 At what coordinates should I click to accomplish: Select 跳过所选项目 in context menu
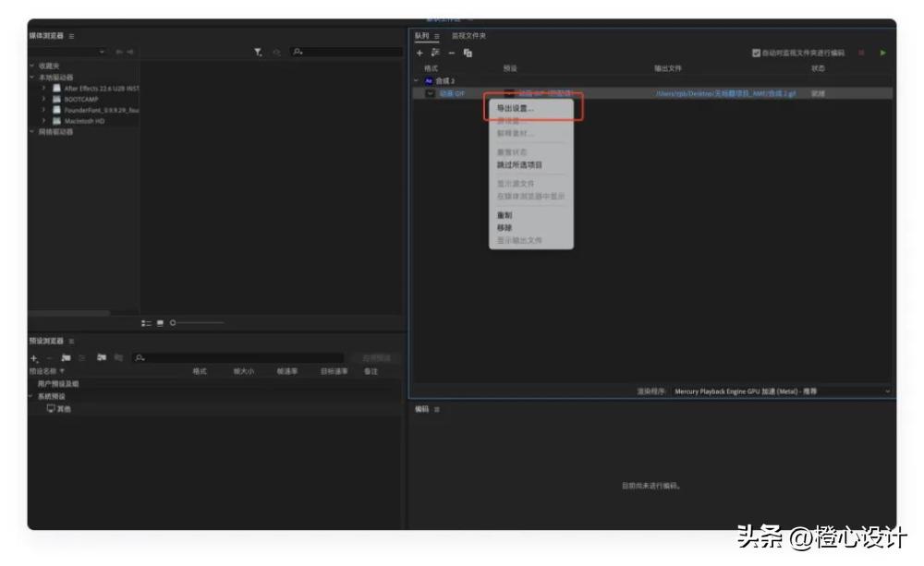[519, 165]
